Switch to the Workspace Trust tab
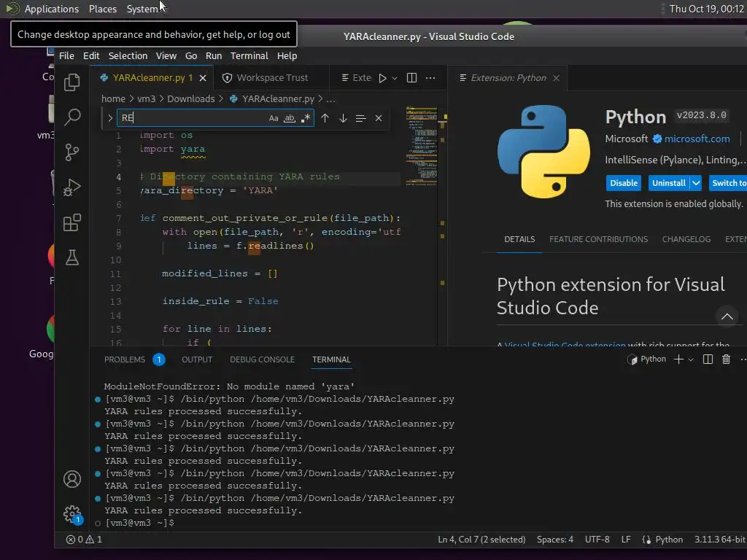747x560 pixels. click(271, 78)
